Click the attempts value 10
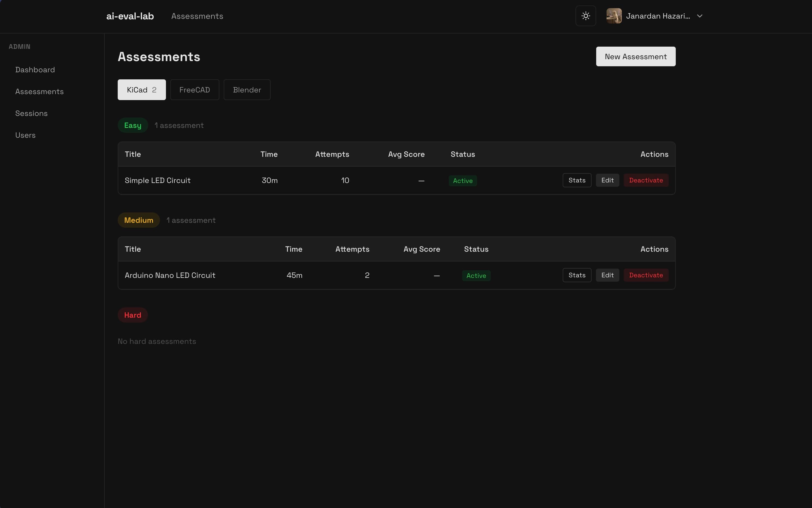The width and height of the screenshot is (812, 508). click(x=345, y=181)
